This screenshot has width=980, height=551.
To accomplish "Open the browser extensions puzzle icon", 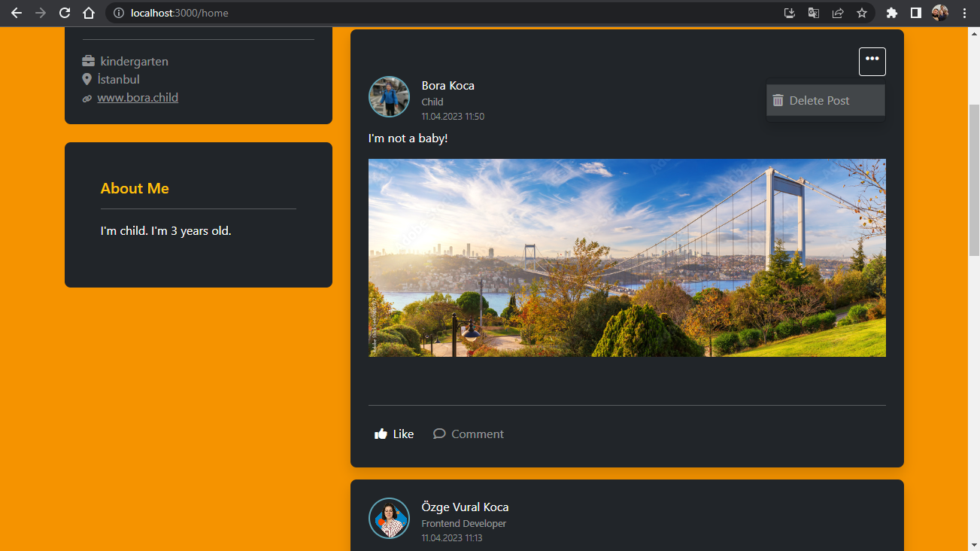I will 891,13.
